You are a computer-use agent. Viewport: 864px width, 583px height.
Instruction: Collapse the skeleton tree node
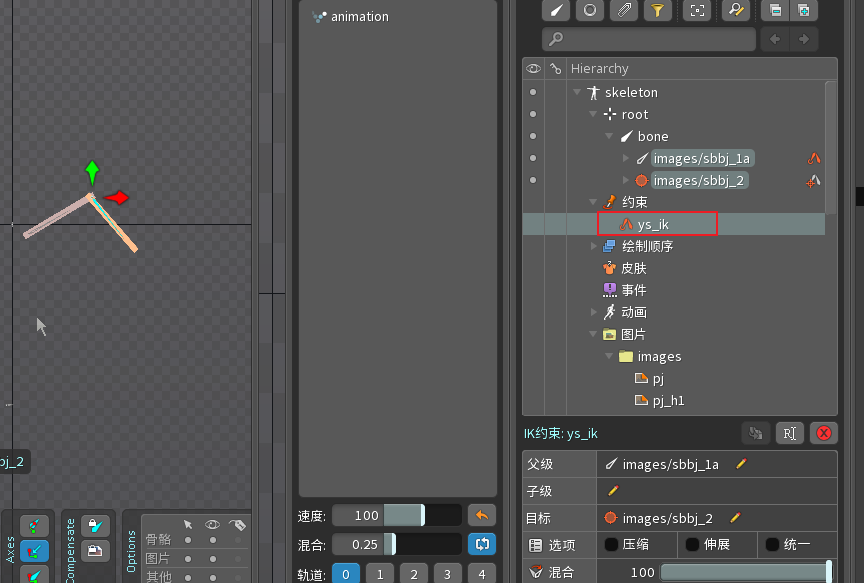577,92
